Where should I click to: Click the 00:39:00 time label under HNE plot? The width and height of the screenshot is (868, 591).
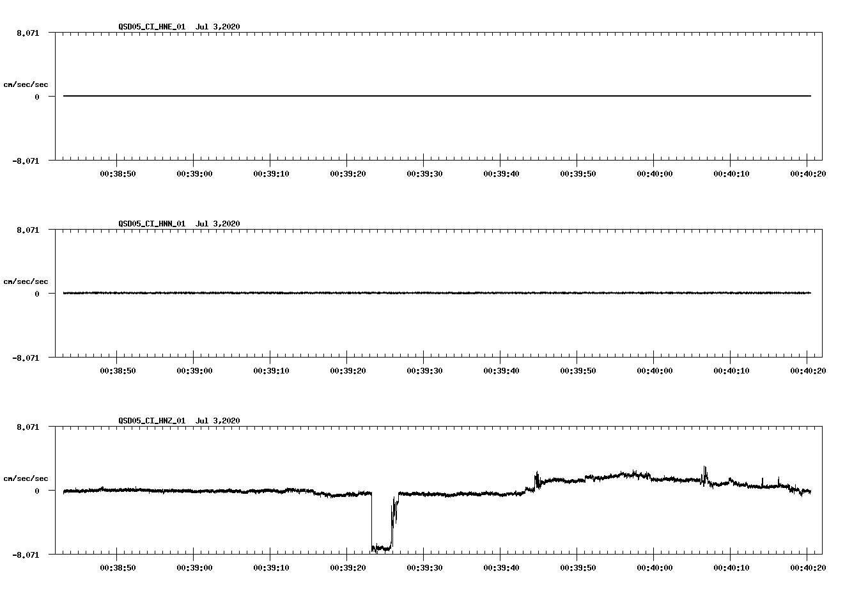pyautogui.click(x=194, y=174)
